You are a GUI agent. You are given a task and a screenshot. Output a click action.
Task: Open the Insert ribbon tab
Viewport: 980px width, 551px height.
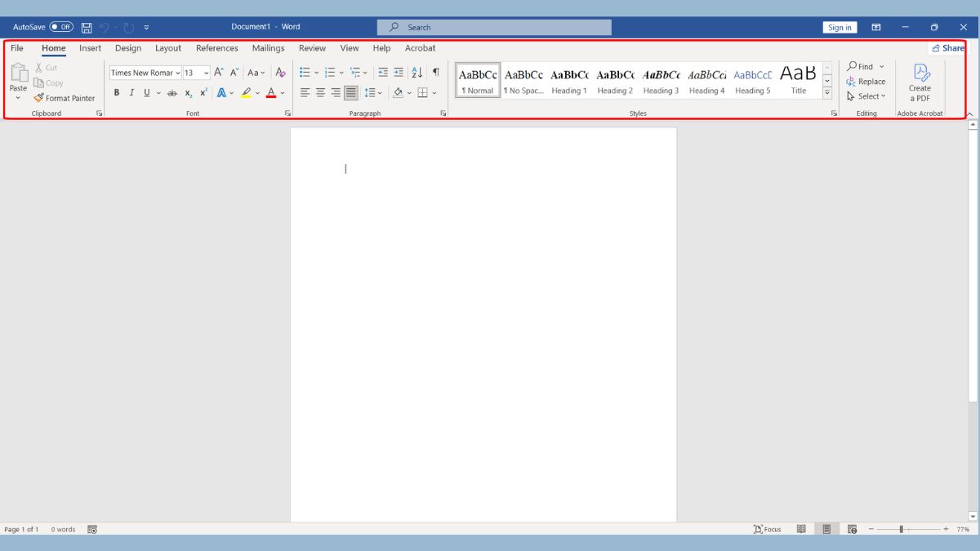coord(90,48)
